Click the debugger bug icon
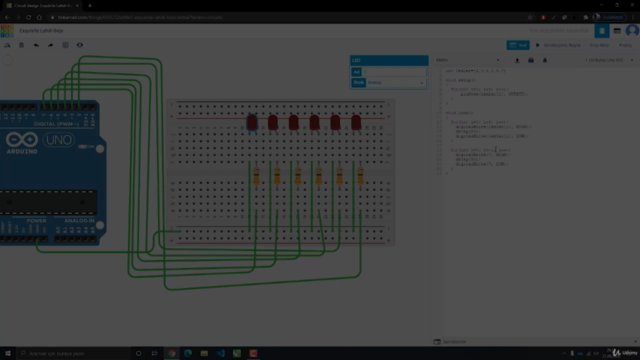The image size is (640, 360). coord(545,60)
